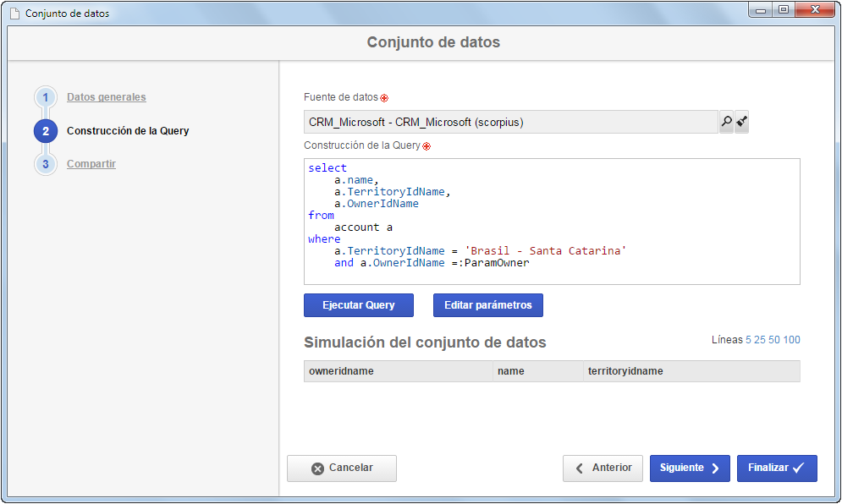Go to the Compartir step

click(91, 164)
